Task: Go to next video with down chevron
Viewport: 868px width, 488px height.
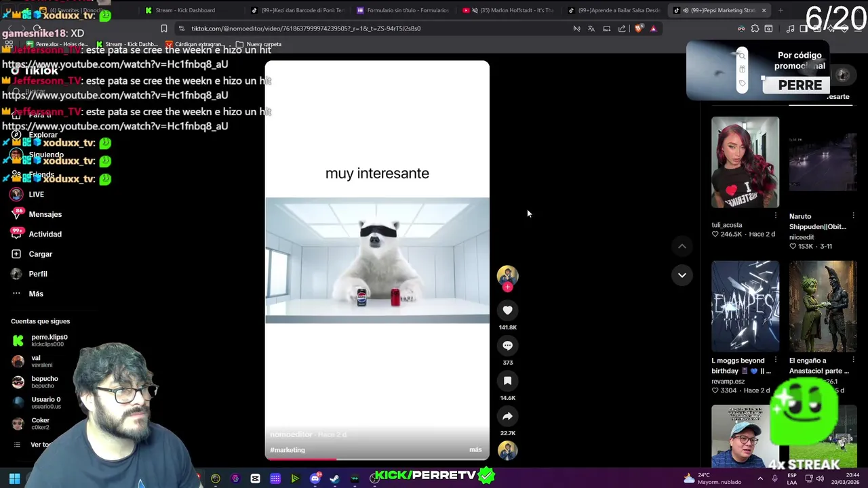Action: (x=682, y=275)
